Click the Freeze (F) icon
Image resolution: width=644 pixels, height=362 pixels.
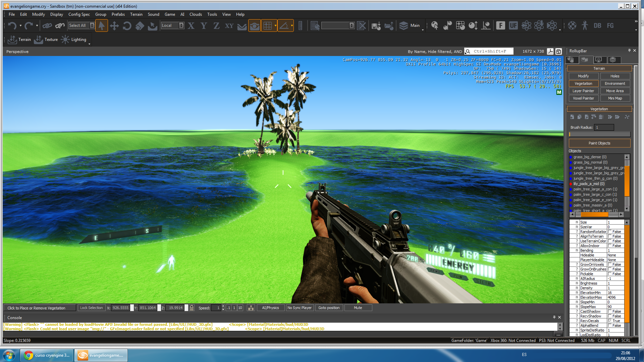coord(500,26)
